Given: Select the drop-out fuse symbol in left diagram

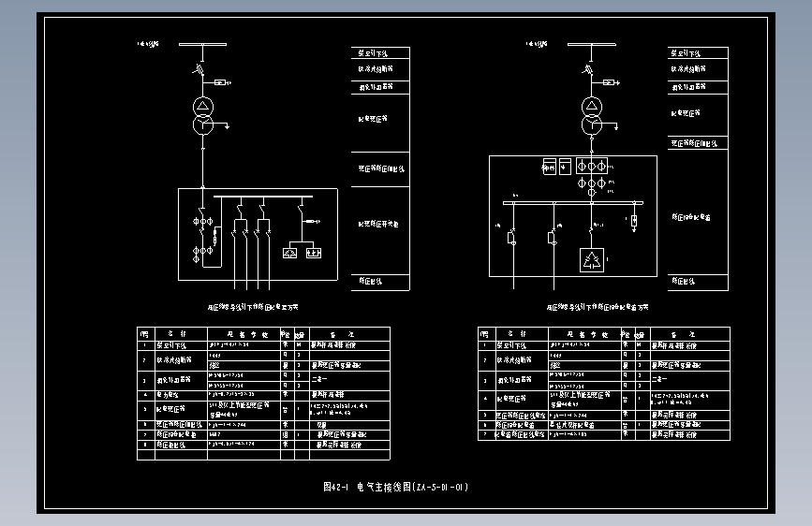Looking at the screenshot, I should (199, 69).
